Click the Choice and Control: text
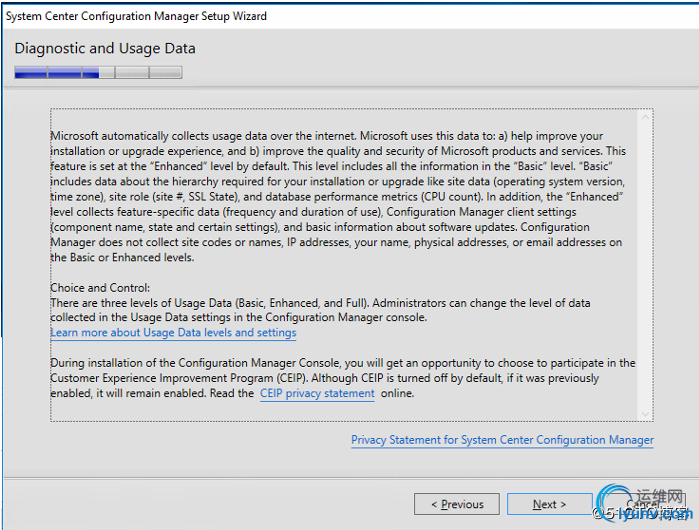699x530 pixels. tap(100, 288)
